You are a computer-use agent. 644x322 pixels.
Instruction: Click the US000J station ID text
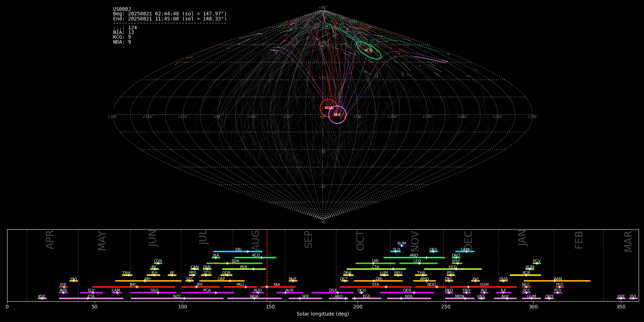pyautogui.click(x=122, y=9)
